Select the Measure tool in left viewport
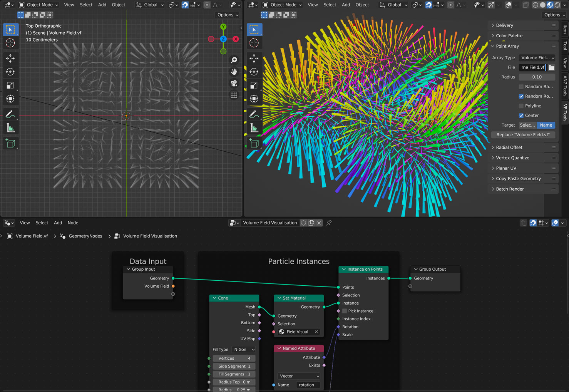The width and height of the screenshot is (569, 392). 10,128
